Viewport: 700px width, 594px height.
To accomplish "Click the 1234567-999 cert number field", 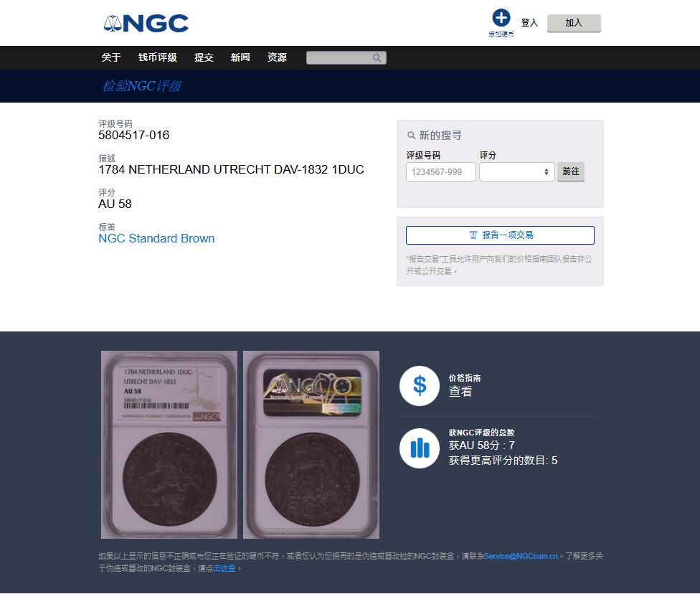I will pos(441,172).
